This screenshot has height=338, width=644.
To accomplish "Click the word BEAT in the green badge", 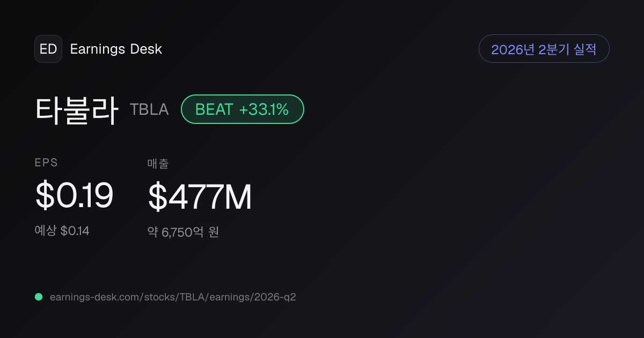I will click(214, 109).
